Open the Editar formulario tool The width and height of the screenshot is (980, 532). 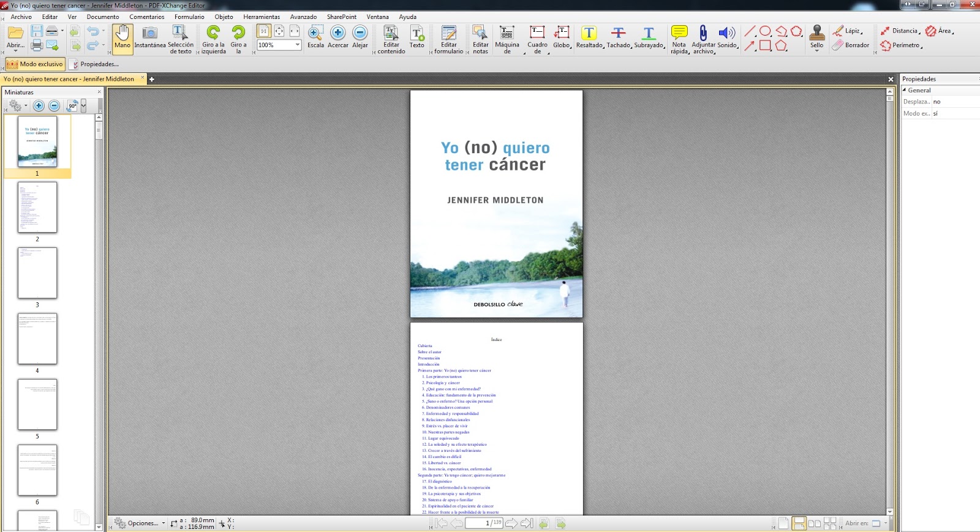(x=449, y=39)
